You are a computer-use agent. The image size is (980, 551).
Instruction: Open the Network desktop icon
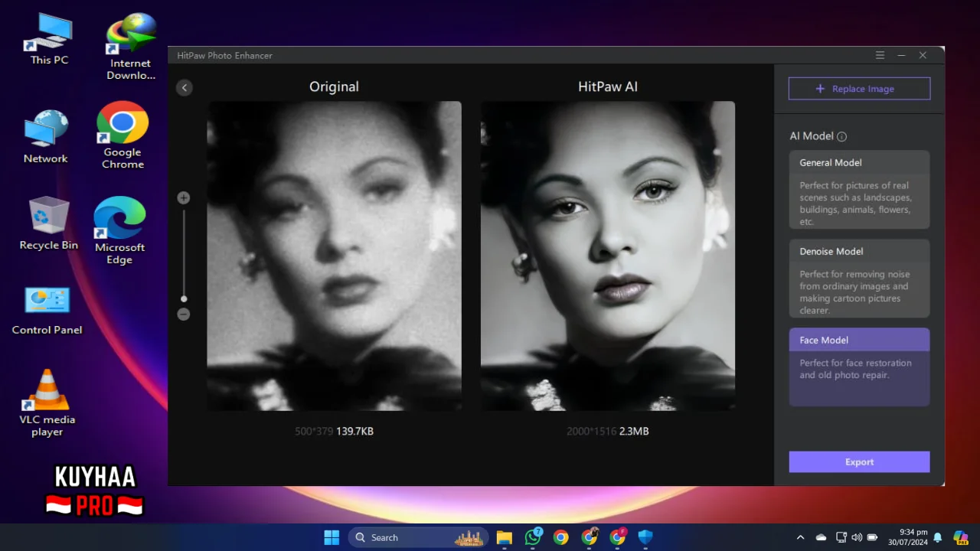point(46,136)
